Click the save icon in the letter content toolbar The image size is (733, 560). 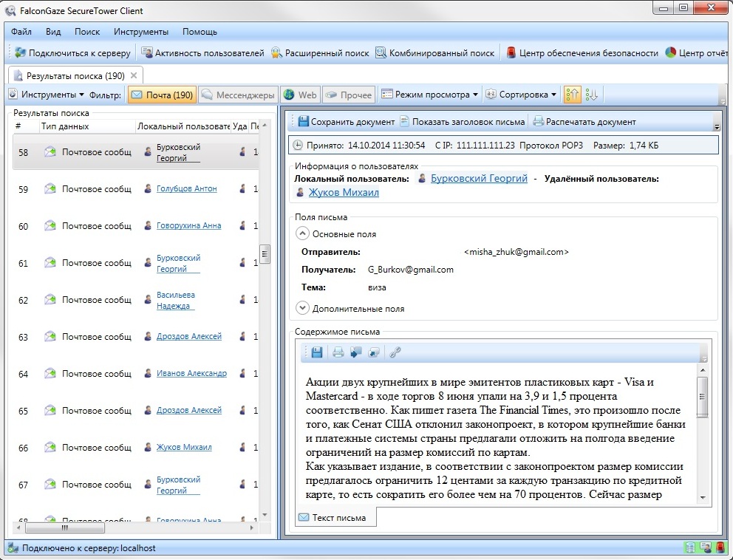click(317, 352)
